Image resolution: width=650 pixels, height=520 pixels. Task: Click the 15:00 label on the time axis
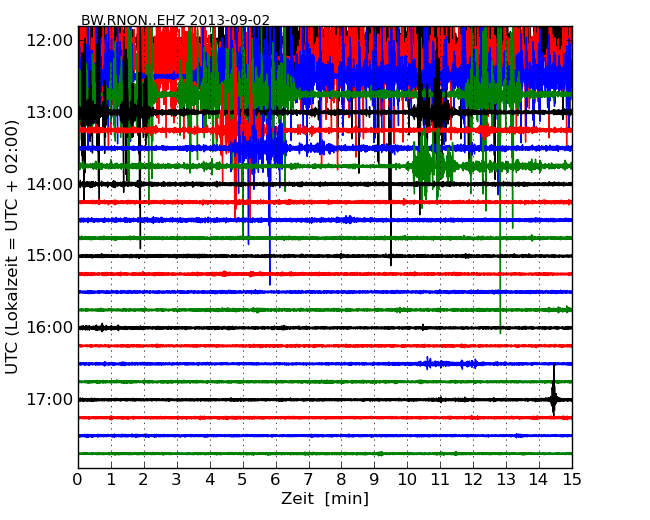(50, 256)
